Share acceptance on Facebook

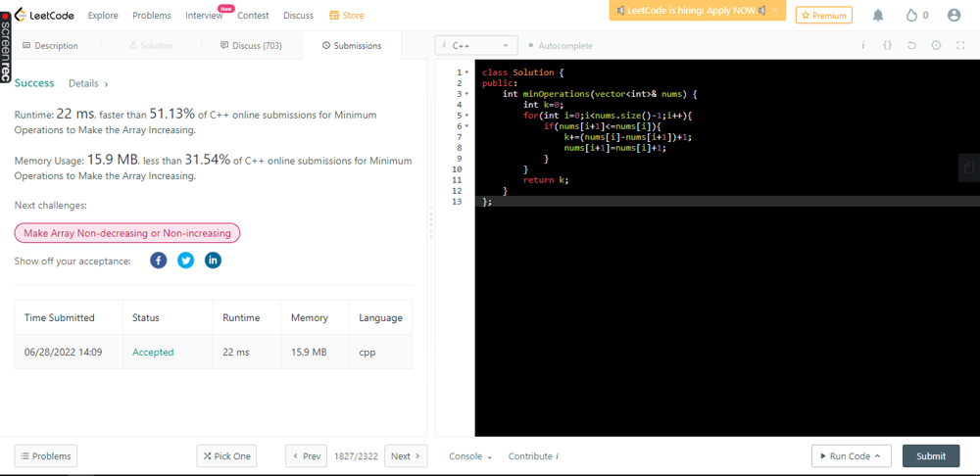[159, 261]
